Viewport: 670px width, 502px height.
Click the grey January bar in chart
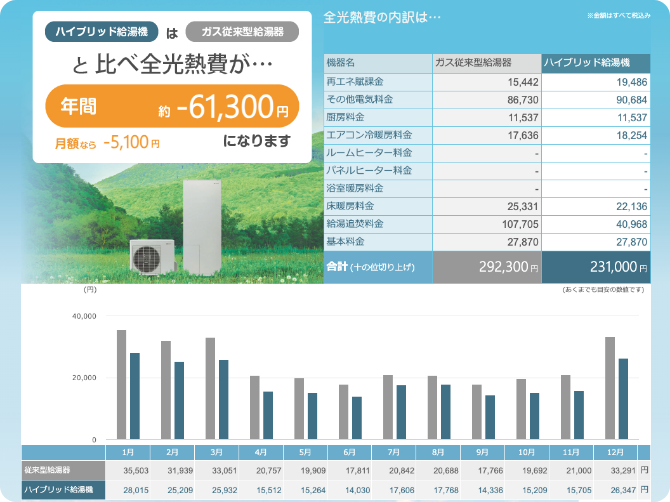[x=122, y=385]
